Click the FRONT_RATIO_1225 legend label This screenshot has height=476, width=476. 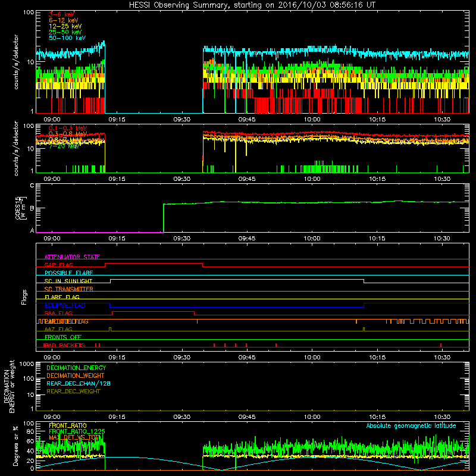[x=77, y=431]
